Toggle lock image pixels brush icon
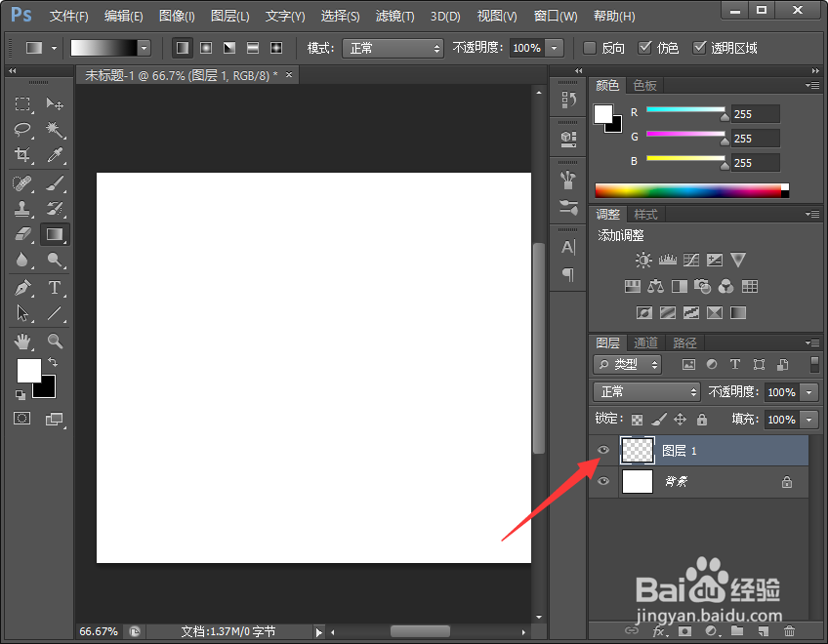Image resolution: width=828 pixels, height=644 pixels. tap(658, 420)
